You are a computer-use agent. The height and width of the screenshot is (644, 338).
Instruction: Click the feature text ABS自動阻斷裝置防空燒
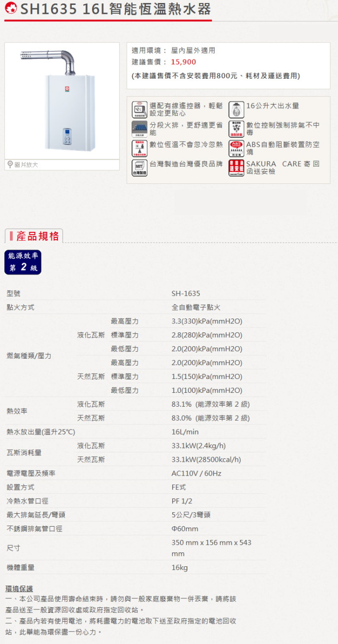tap(283, 148)
